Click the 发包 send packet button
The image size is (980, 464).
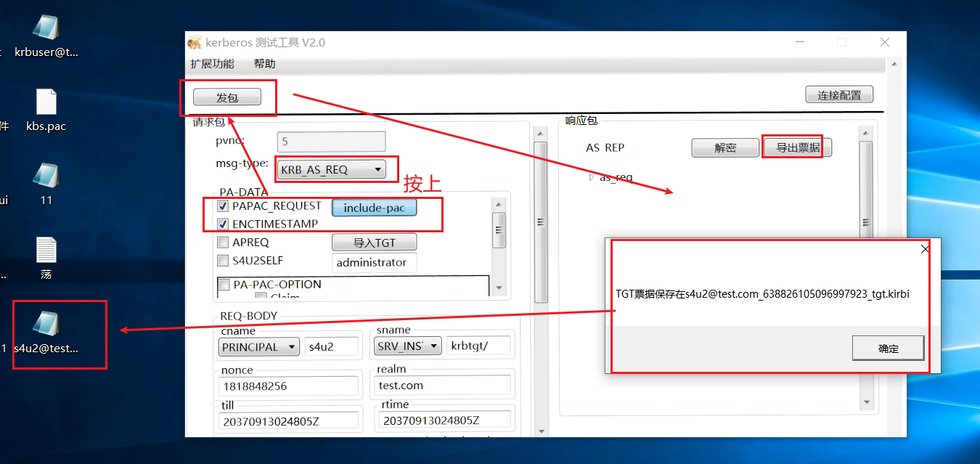pyautogui.click(x=226, y=97)
